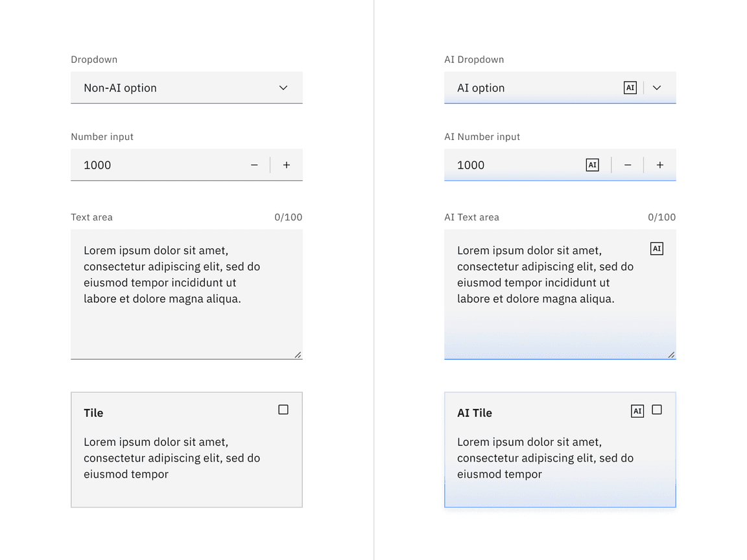
Task: Click the resize grip of the Text area
Action: pos(298,354)
